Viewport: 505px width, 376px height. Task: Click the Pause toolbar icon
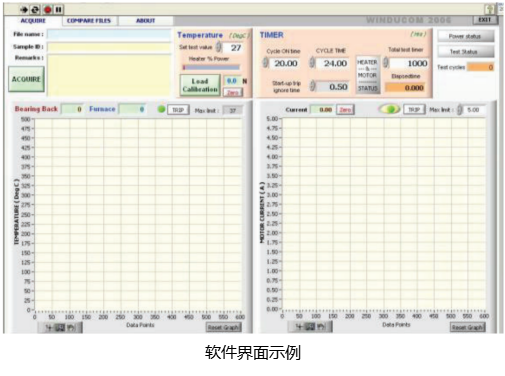(59, 10)
